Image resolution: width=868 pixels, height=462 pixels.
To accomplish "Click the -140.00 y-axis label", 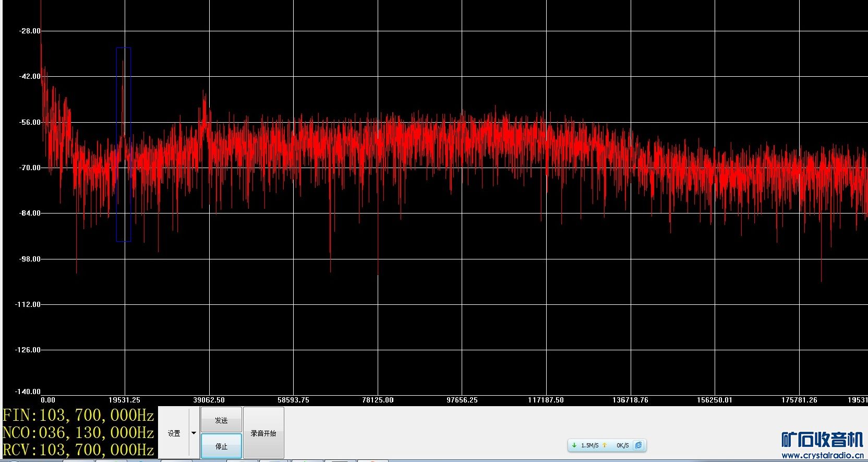I will (x=28, y=392).
